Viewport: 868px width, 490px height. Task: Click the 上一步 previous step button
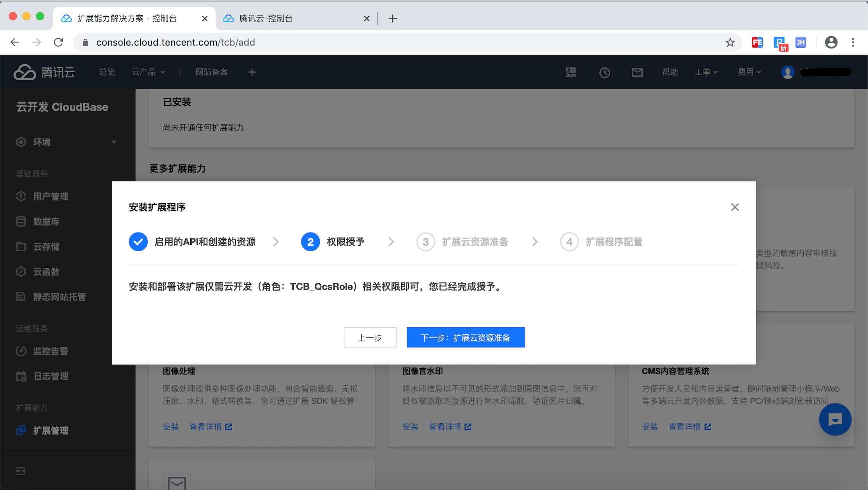[370, 337]
